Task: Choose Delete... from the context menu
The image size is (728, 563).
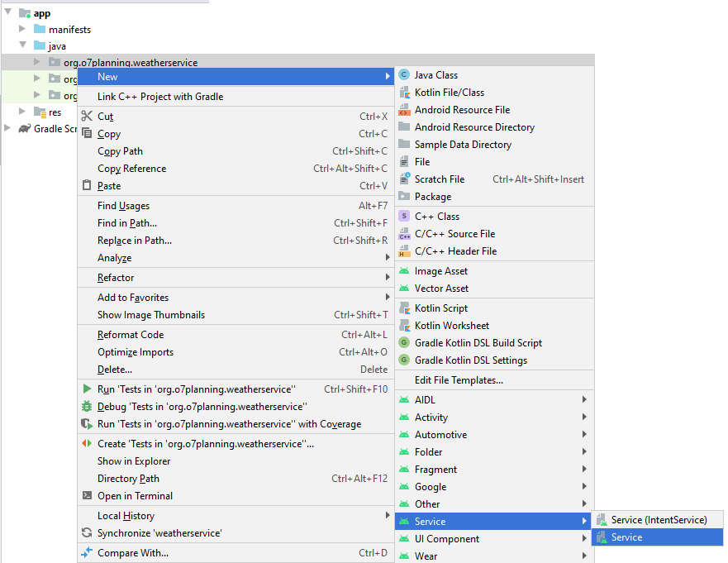Action: (x=236, y=370)
